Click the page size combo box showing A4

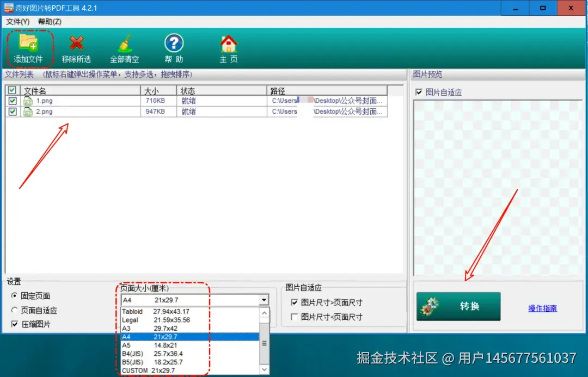(195, 300)
